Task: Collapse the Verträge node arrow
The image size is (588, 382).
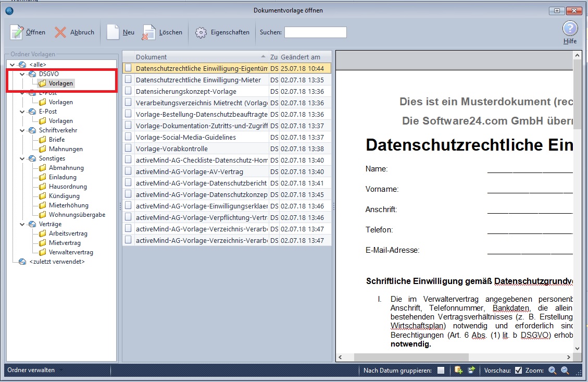Action: click(22, 224)
